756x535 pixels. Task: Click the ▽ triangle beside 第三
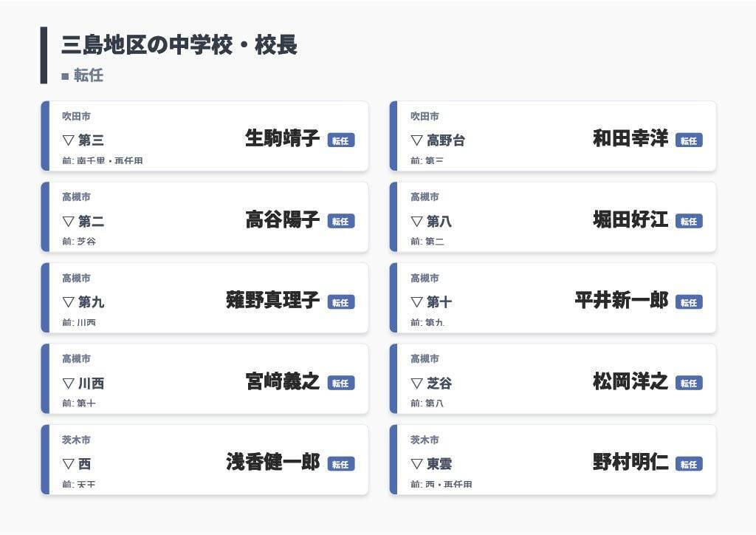(x=69, y=140)
